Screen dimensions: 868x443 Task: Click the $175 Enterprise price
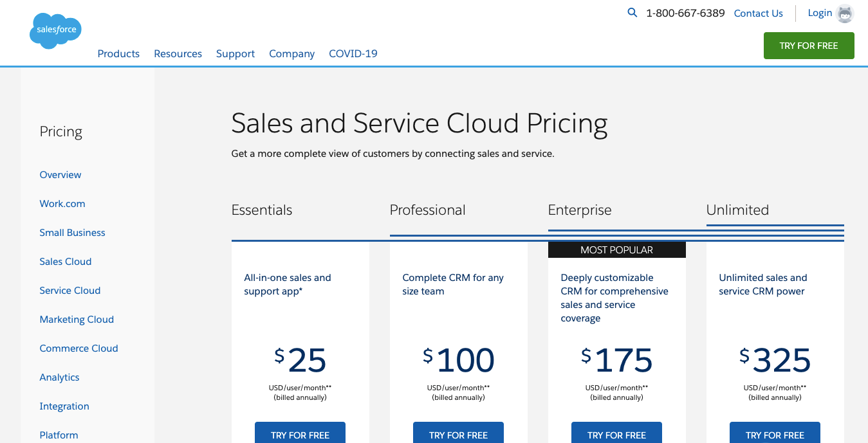[x=617, y=360]
